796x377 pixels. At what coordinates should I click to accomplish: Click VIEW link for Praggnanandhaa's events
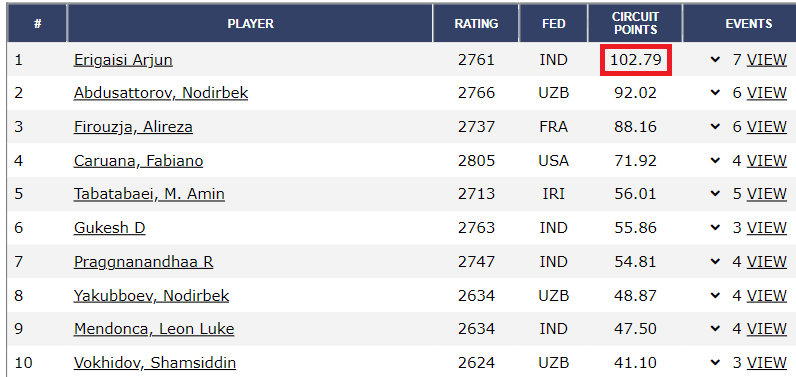(x=767, y=262)
